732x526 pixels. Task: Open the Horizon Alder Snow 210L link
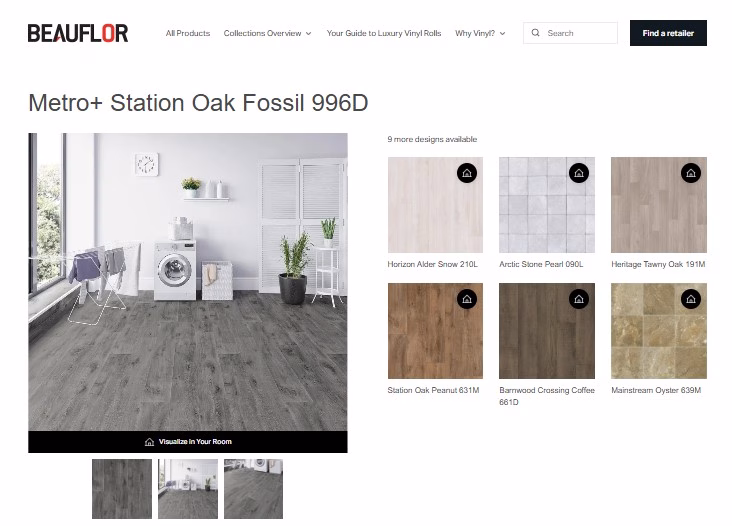[x=432, y=264]
